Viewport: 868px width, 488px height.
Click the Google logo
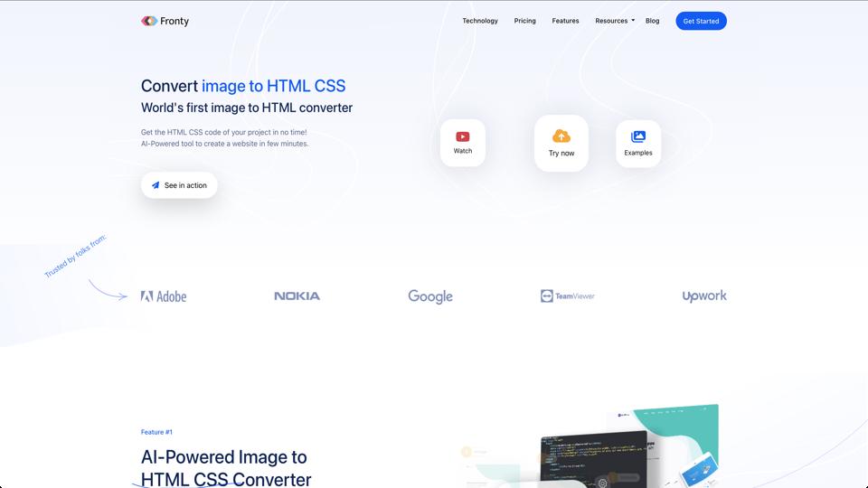[430, 296]
